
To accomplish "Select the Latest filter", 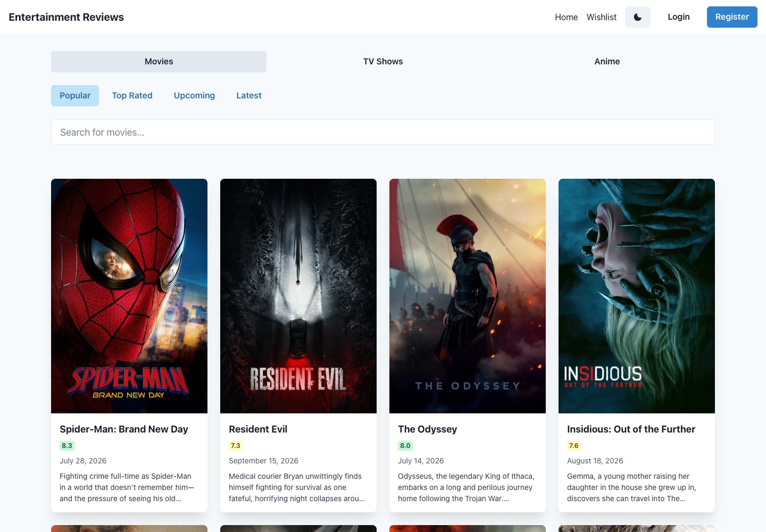I will [x=249, y=96].
